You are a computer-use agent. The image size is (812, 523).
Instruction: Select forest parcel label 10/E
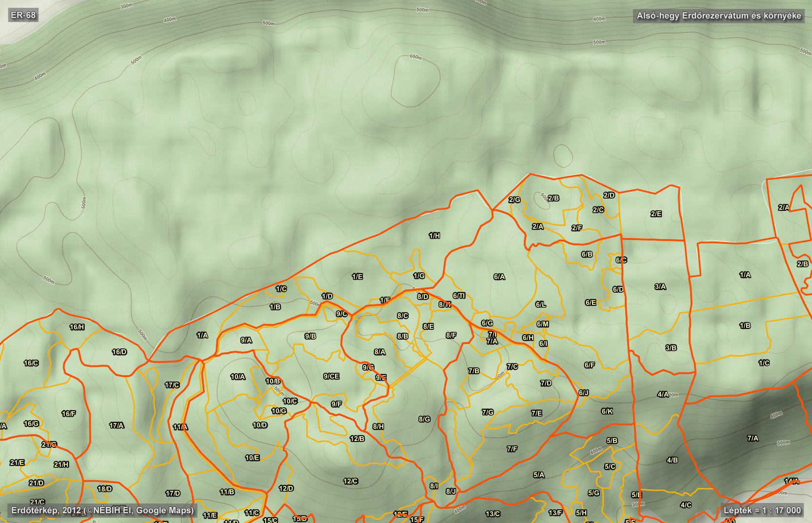click(252, 458)
